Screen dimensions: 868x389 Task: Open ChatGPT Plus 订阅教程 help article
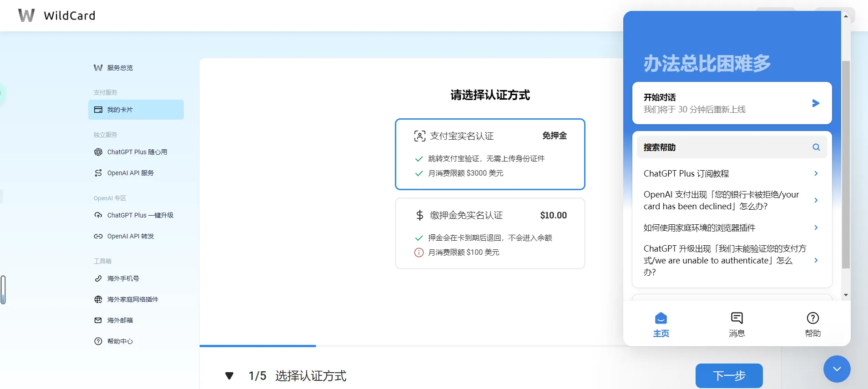coord(732,173)
